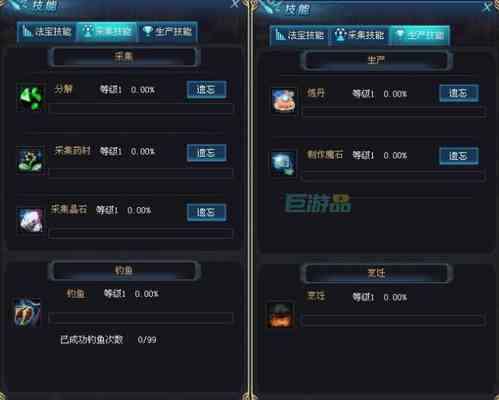
Task: Click the 炼丹 alchemy skill icon
Action: (284, 100)
